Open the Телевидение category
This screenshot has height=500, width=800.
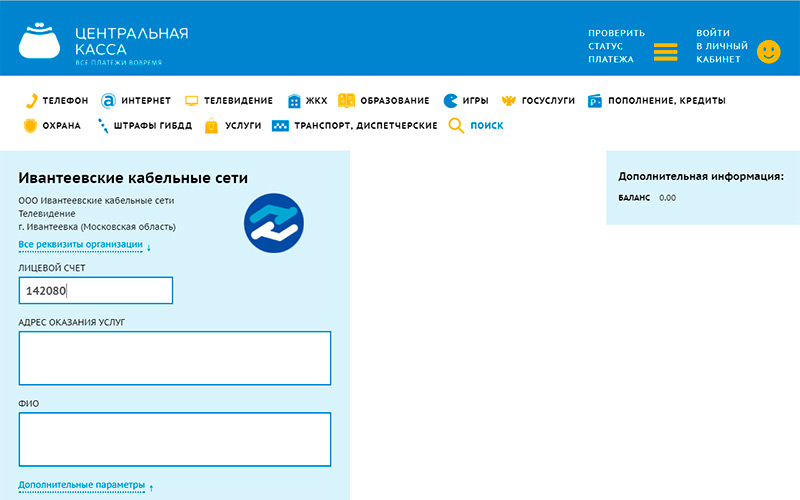pyautogui.click(x=238, y=101)
